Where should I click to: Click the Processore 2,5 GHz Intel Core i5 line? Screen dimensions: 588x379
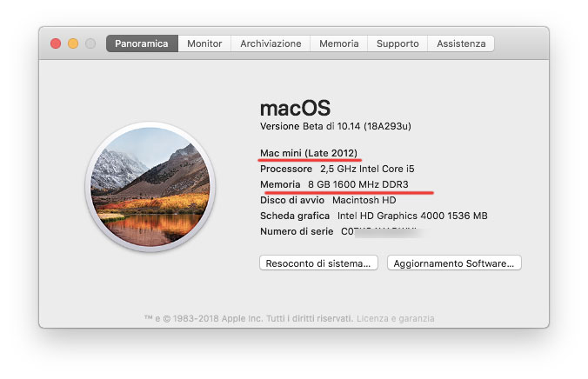[334, 169]
